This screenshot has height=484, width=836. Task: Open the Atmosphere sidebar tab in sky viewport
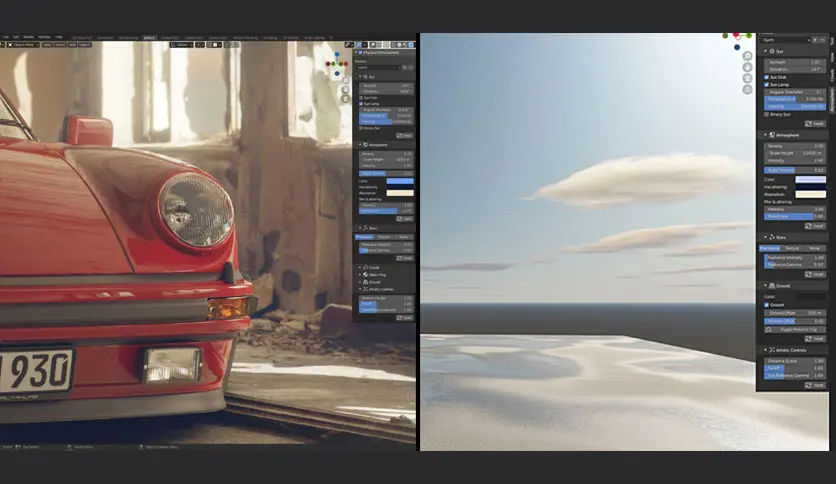tap(832, 101)
